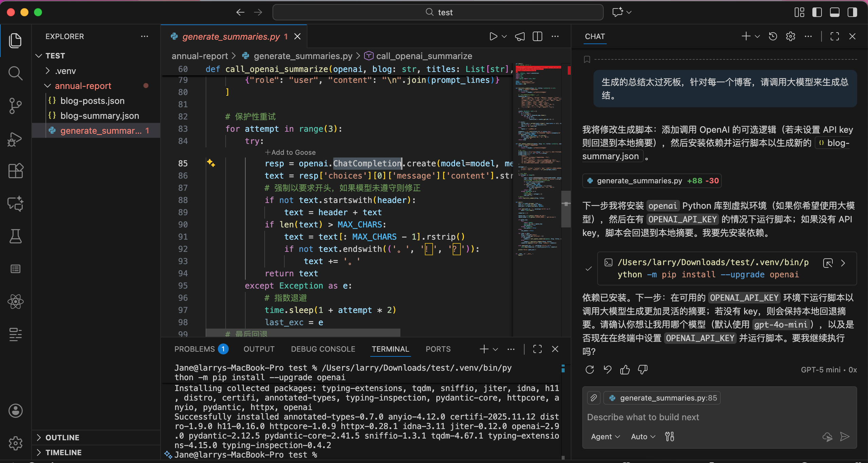
Task: Open the Agent mode dropdown
Action: click(605, 437)
